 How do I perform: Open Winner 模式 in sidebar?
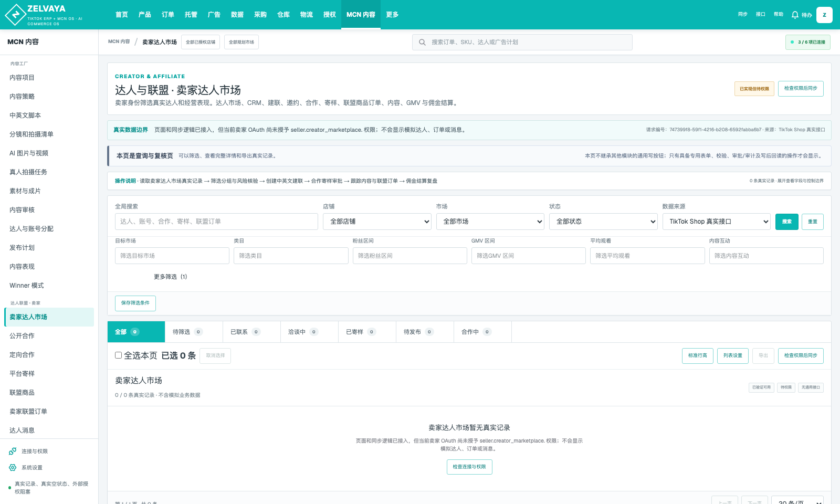click(x=49, y=286)
